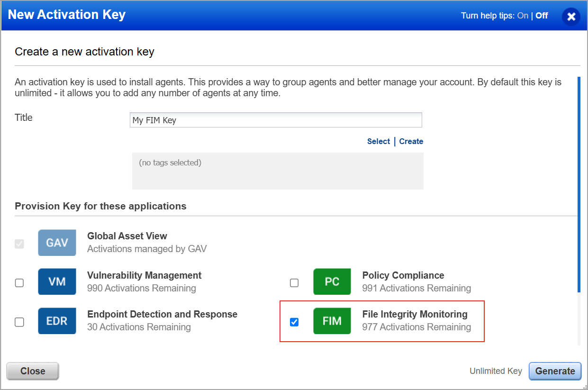The width and height of the screenshot is (588, 390).
Task: Click the Create tag link
Action: (411, 141)
